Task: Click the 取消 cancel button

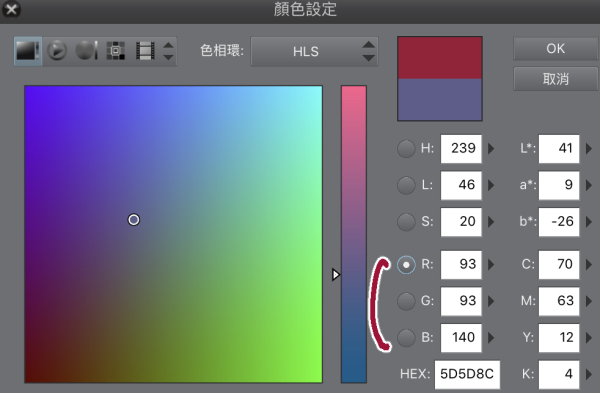Action: coord(555,79)
